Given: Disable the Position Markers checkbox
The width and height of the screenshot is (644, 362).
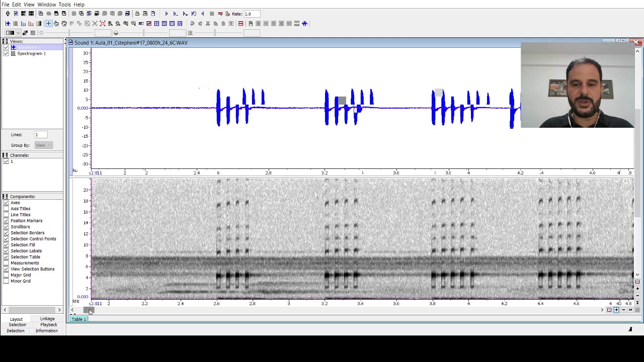Looking at the screenshot, I should (x=6, y=221).
